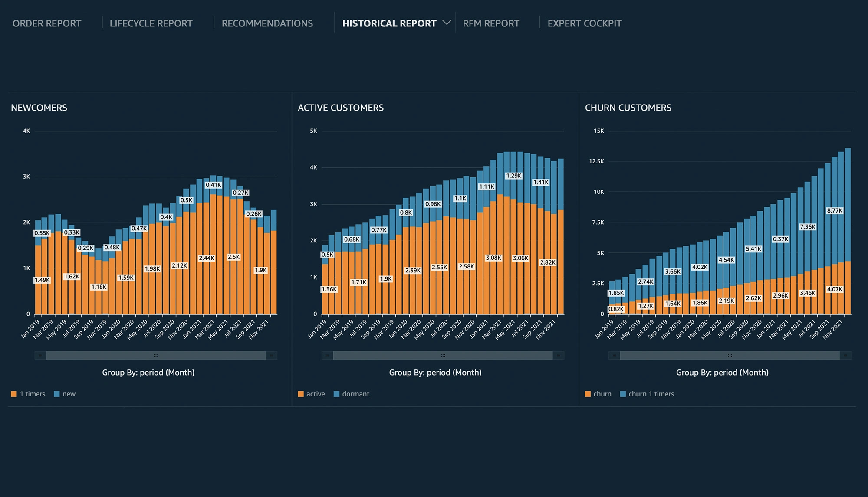Click the 'churn' legend swatch
Screen dimensions: 868x497
[x=588, y=394]
